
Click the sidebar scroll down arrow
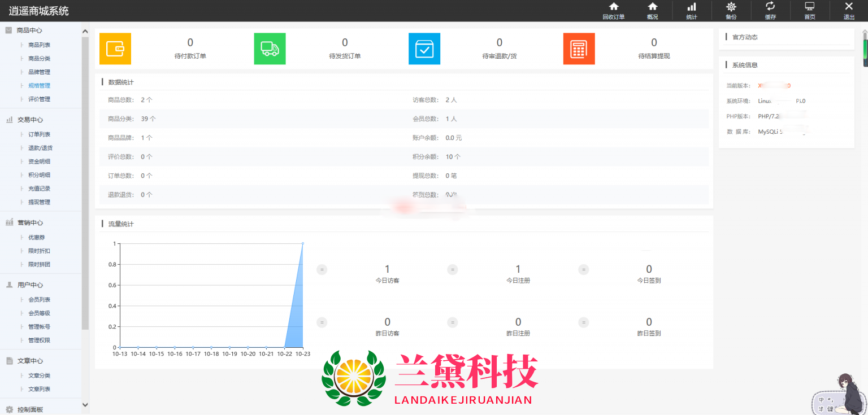point(85,405)
